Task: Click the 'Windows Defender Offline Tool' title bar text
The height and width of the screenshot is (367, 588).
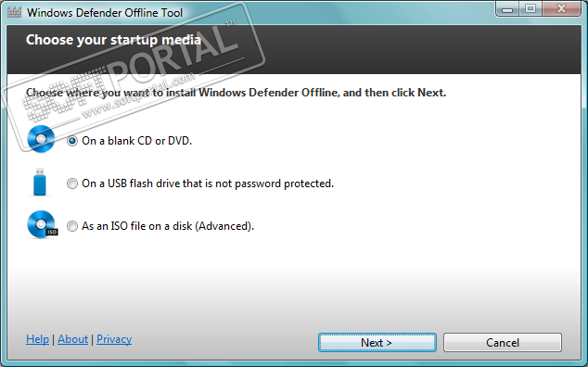Action: point(105,12)
